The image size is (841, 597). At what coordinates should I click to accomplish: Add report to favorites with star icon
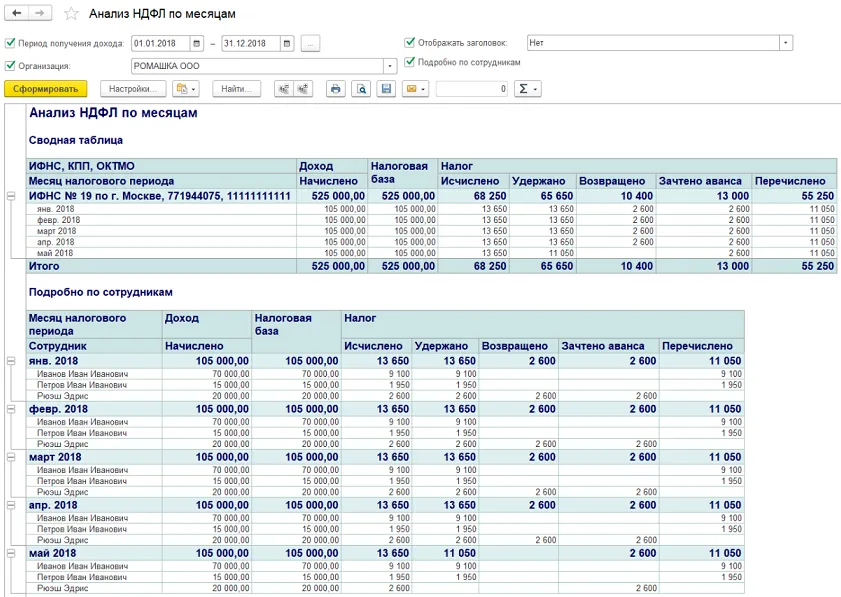point(69,14)
